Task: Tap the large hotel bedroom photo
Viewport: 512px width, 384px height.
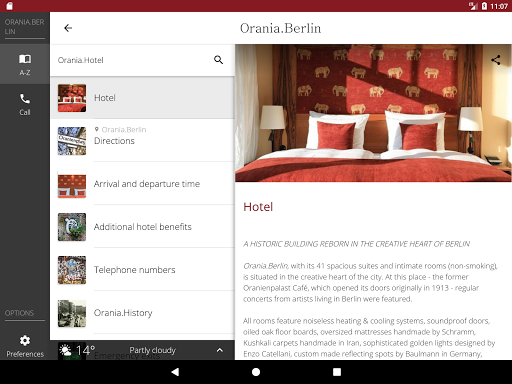Action: click(x=373, y=113)
